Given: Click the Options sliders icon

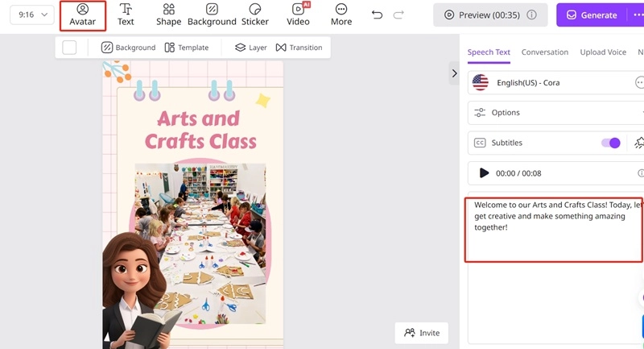Looking at the screenshot, I should pos(480,113).
